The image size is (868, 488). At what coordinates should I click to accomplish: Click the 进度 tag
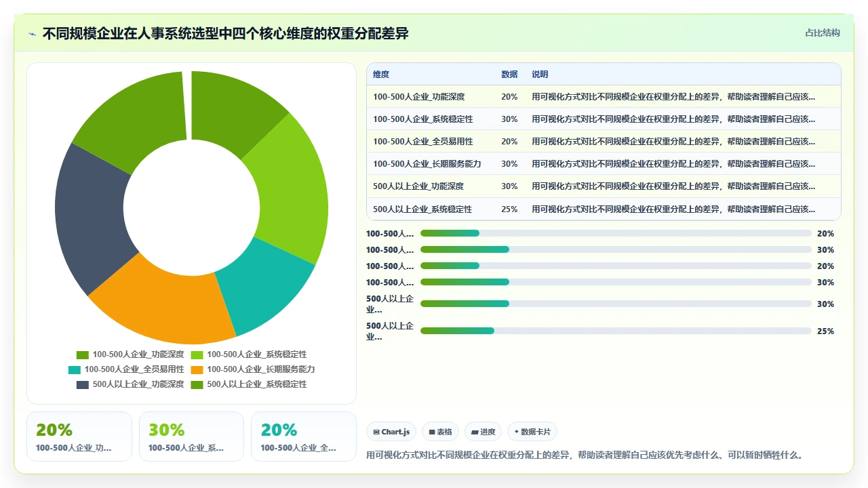[483, 432]
